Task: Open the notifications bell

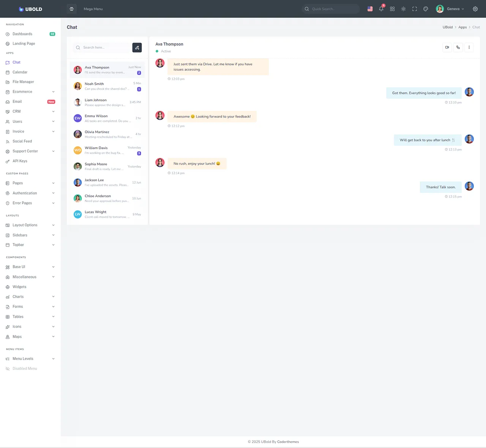Action: (x=381, y=9)
